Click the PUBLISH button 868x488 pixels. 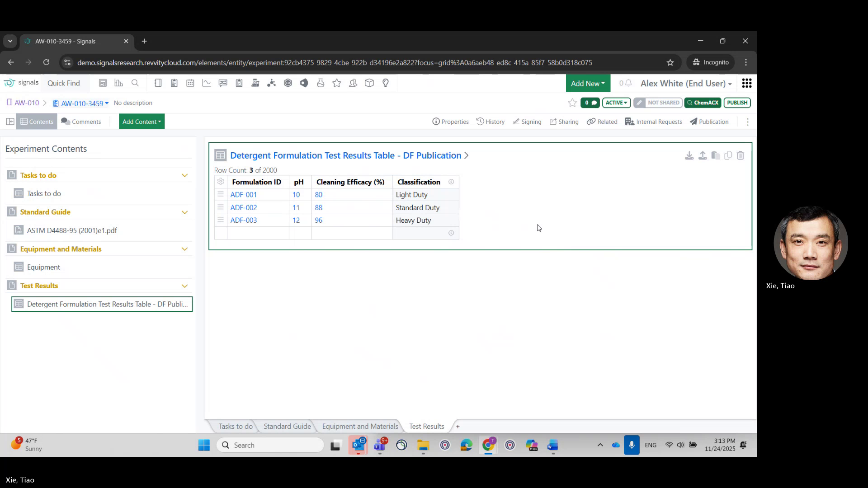tap(737, 103)
